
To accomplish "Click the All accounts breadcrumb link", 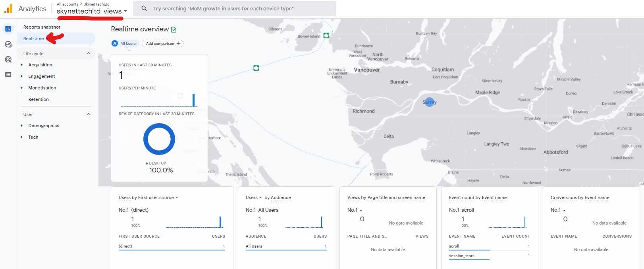I will pos(67,4).
